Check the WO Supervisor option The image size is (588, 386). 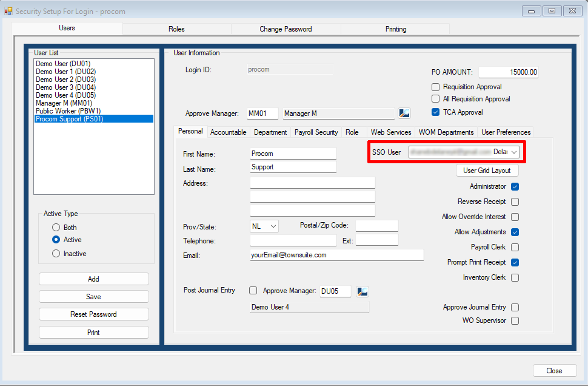point(515,320)
